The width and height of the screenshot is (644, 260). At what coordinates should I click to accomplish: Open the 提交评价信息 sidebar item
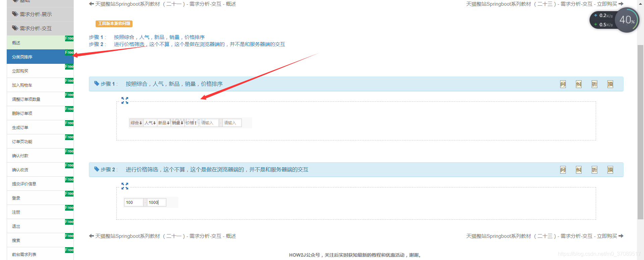click(x=40, y=184)
